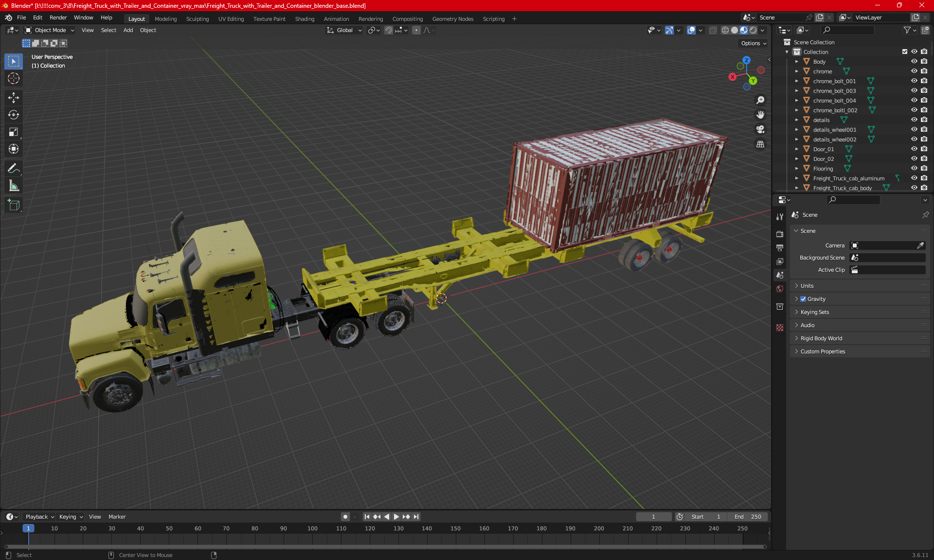934x560 pixels.
Task: Click frame 100 on the timeline
Action: (x=312, y=529)
